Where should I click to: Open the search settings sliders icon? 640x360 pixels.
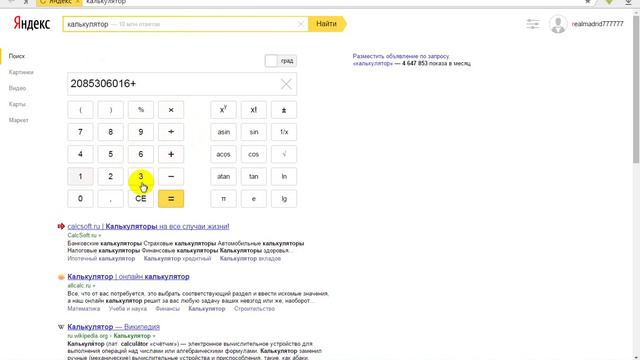(533, 24)
